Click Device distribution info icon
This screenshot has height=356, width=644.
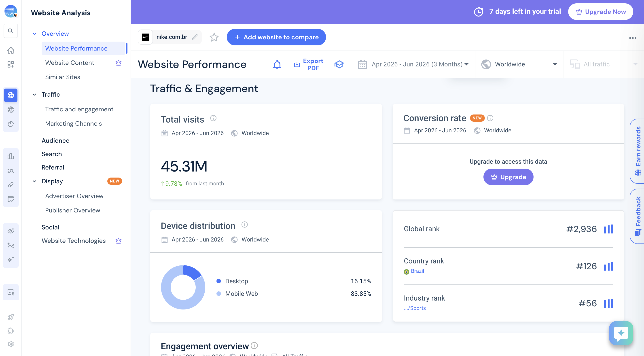(244, 225)
